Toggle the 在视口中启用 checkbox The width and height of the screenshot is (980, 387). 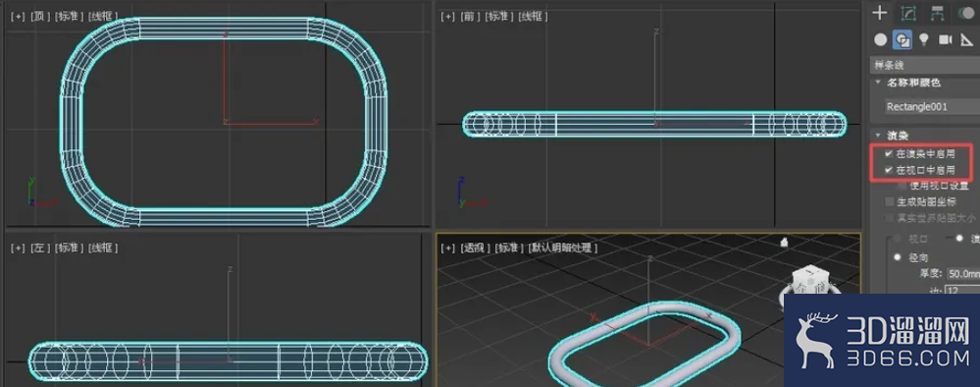point(889,170)
